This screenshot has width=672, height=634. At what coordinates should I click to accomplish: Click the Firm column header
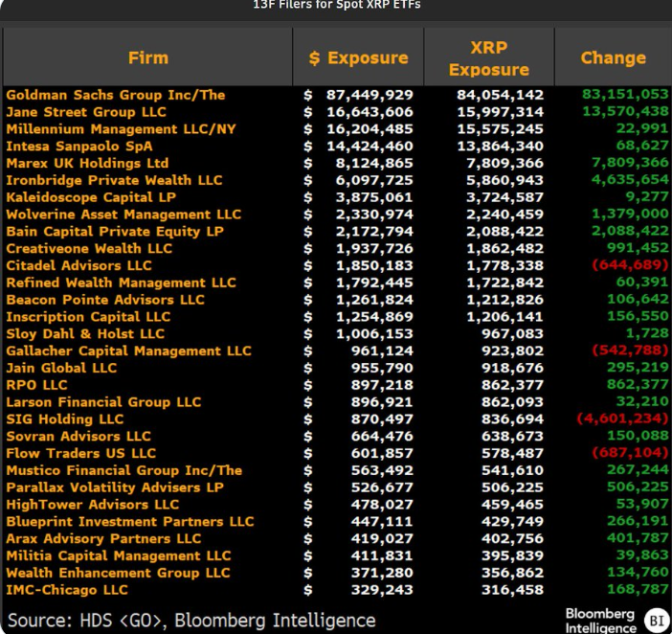click(147, 57)
